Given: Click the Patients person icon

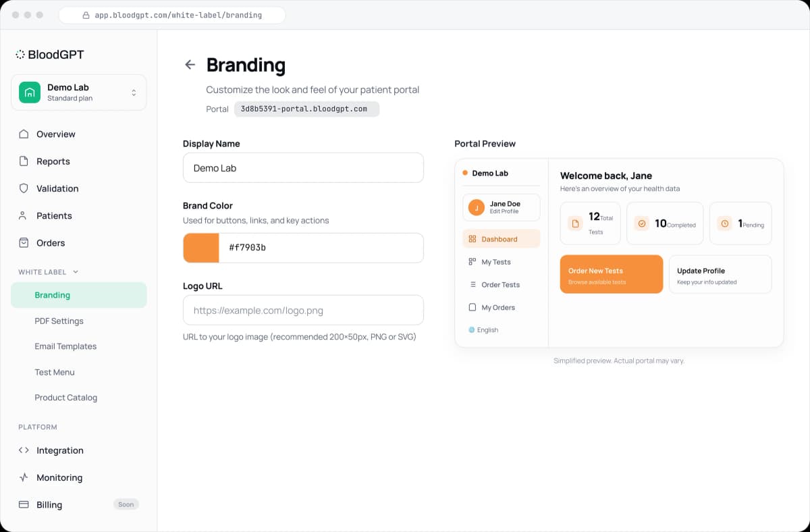Looking at the screenshot, I should pos(24,215).
